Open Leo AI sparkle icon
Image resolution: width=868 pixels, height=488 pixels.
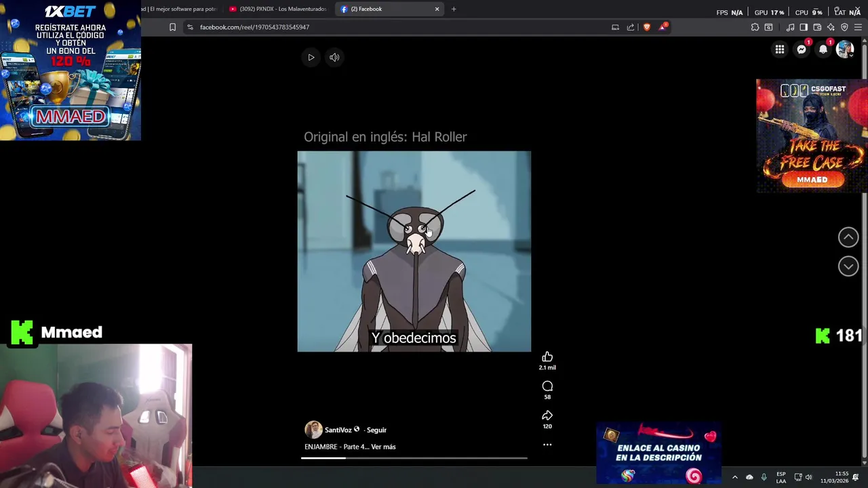point(831,27)
